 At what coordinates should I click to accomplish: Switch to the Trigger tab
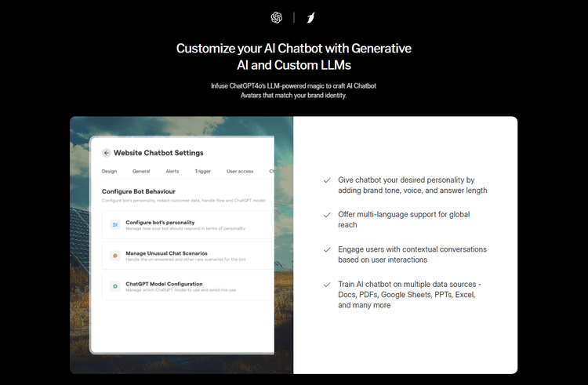click(x=202, y=171)
